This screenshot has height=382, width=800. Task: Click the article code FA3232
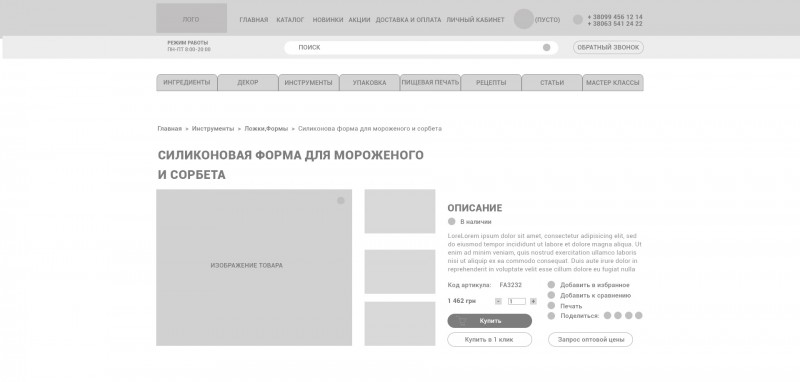tap(510, 285)
